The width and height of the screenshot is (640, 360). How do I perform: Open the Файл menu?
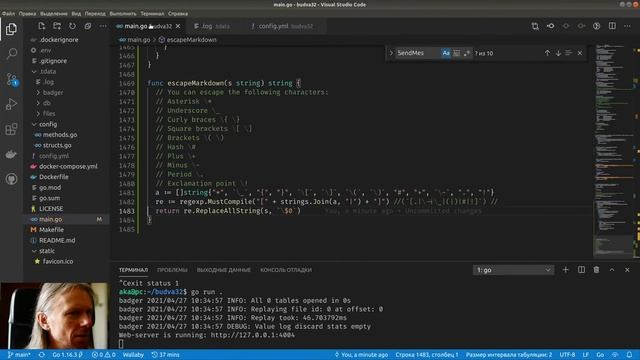point(8,13)
